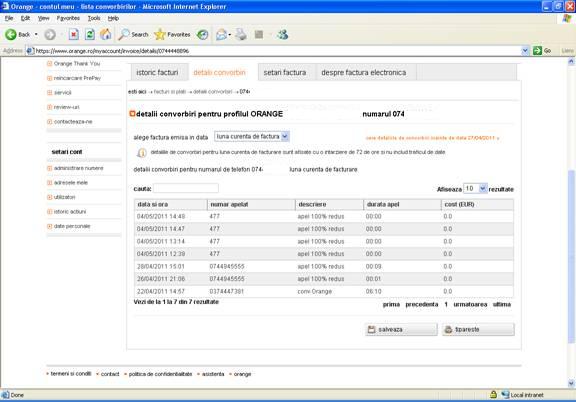Open asistenta footer link
This screenshot has width=576, height=402.
[x=213, y=374]
